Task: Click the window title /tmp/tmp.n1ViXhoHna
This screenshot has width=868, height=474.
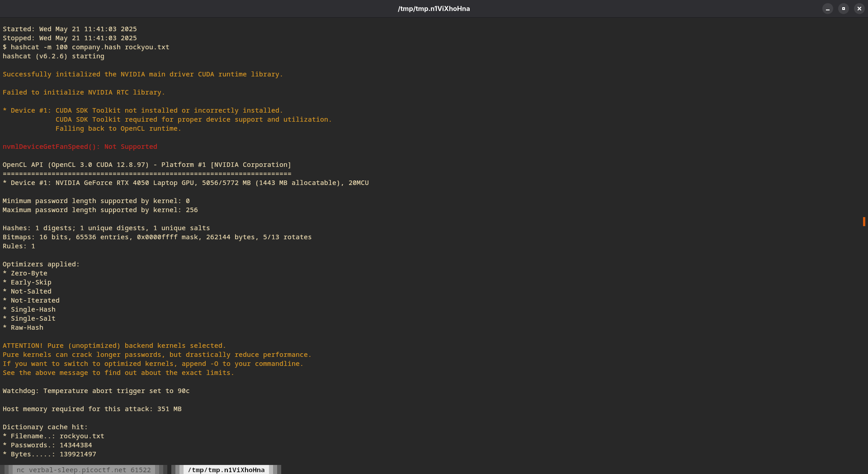Action: (x=434, y=9)
